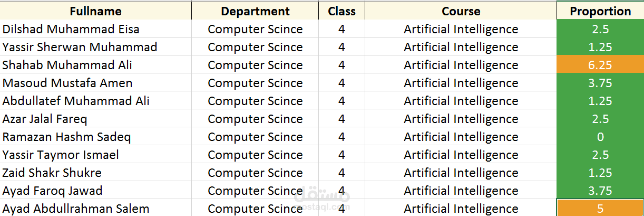644x216 pixels.
Task: Click Zaid Shakr Shukre's class cell
Action: (x=341, y=173)
